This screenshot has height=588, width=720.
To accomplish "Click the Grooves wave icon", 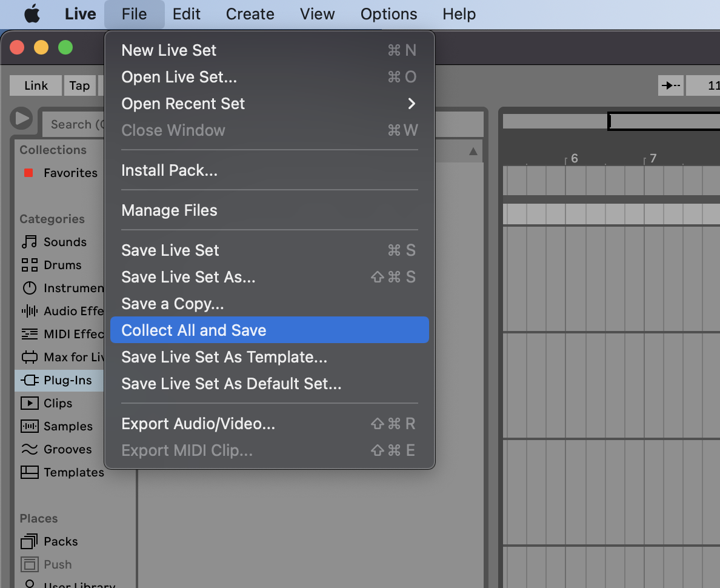I will tap(29, 449).
